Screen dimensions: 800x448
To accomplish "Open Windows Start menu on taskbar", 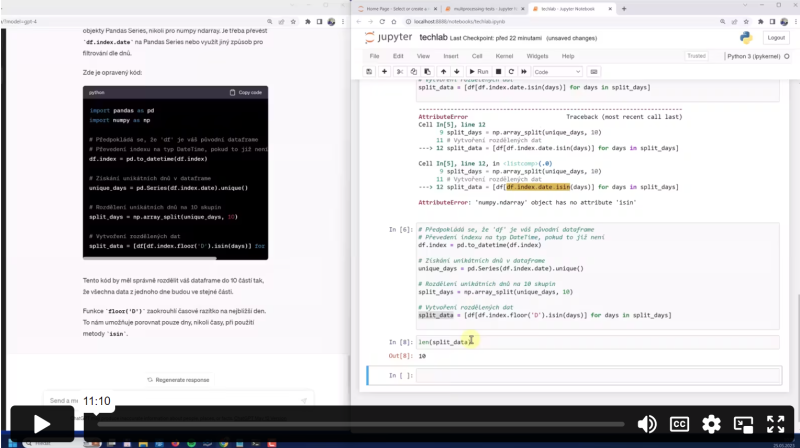I will [x=13, y=443].
